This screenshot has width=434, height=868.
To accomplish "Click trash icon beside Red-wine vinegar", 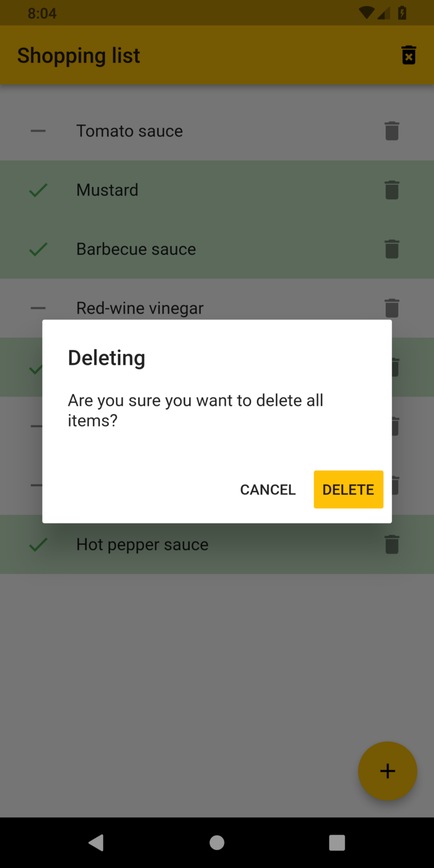I will pyautogui.click(x=392, y=308).
